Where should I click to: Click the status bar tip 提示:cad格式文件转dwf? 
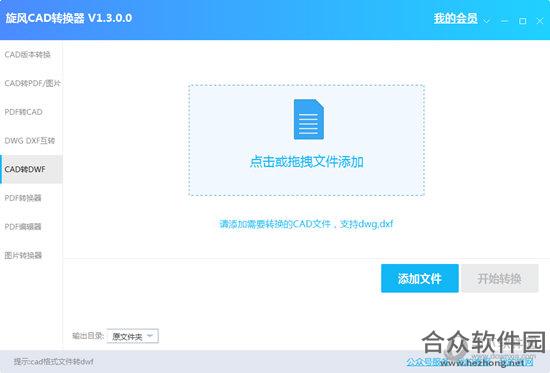click(x=54, y=362)
